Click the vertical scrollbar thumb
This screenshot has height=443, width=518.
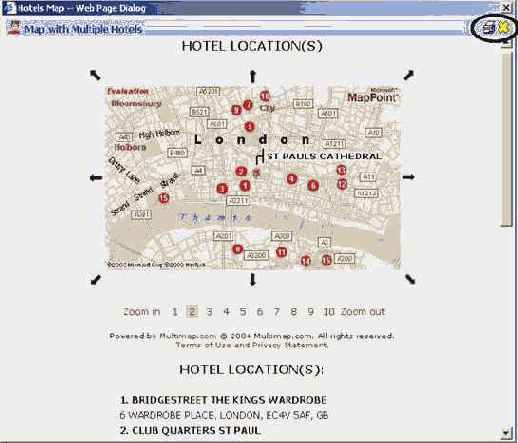(506, 138)
